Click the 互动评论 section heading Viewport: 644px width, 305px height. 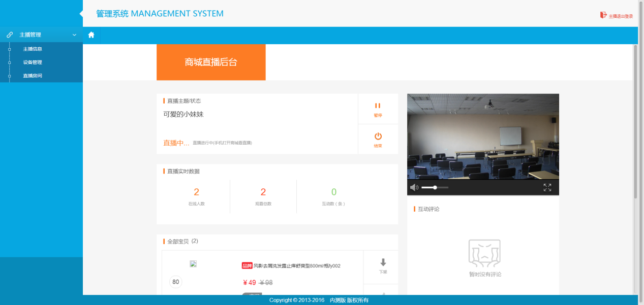(428, 209)
